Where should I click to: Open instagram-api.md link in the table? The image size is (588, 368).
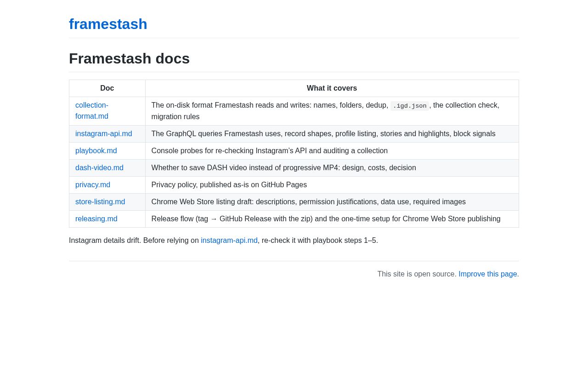(104, 134)
